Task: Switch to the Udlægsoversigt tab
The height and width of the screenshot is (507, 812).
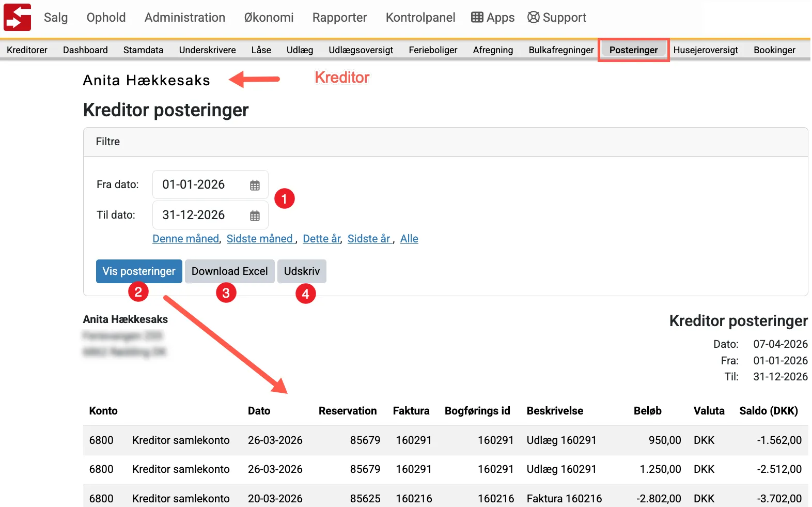Action: click(361, 50)
